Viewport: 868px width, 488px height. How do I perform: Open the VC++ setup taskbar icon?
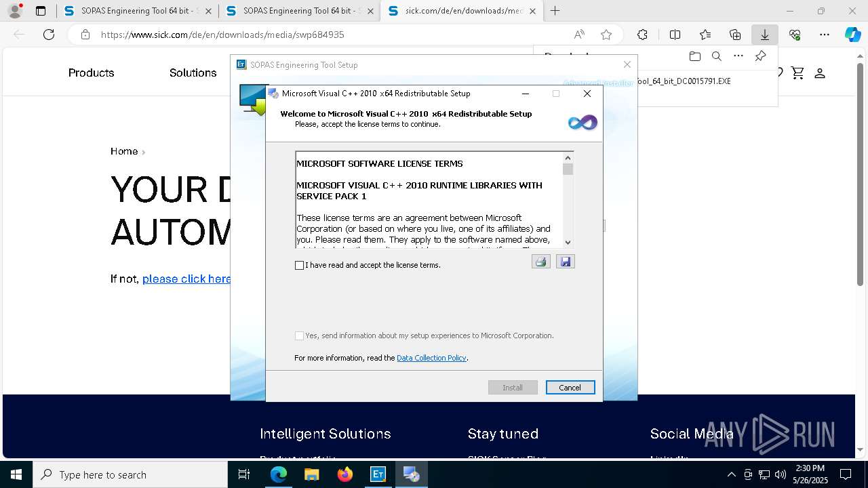pos(411,474)
